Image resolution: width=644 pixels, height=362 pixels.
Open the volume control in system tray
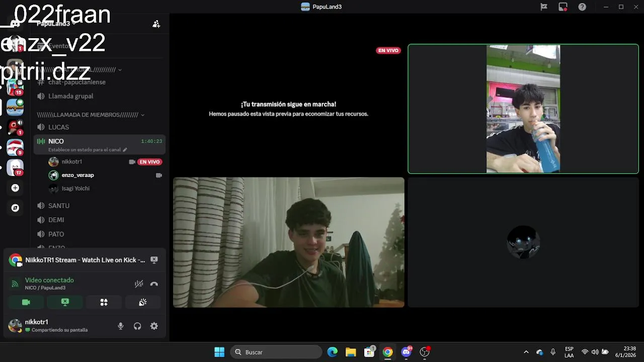595,352
